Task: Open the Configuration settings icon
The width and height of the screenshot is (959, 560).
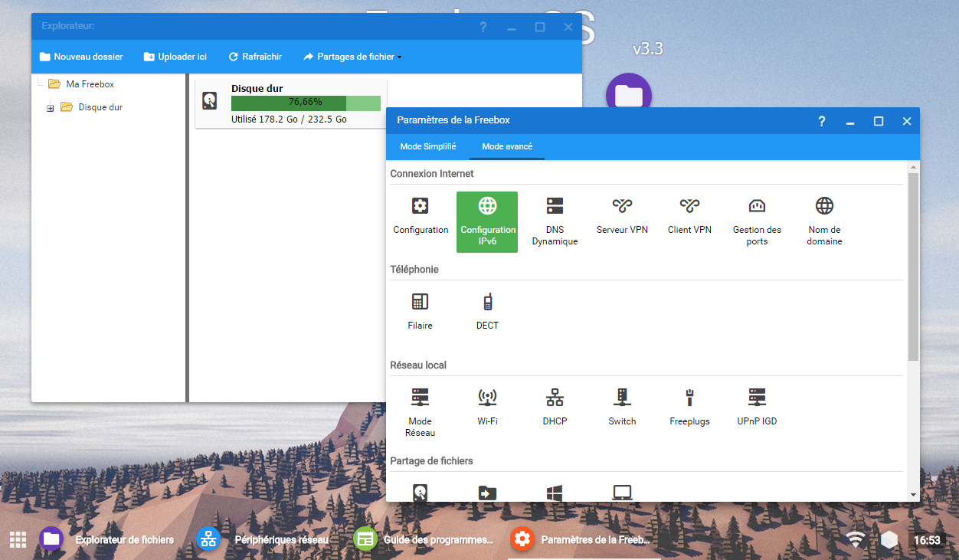Action: tap(421, 216)
